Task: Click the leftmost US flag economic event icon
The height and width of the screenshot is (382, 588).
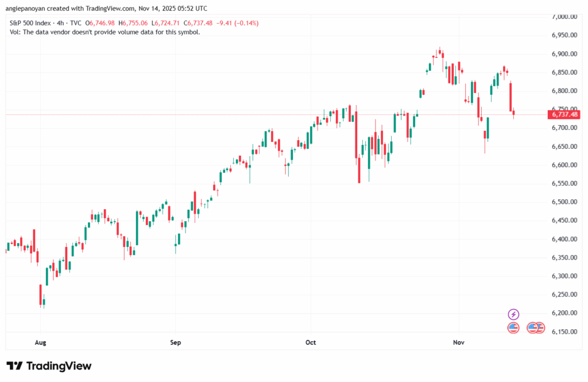Action: coord(513,328)
